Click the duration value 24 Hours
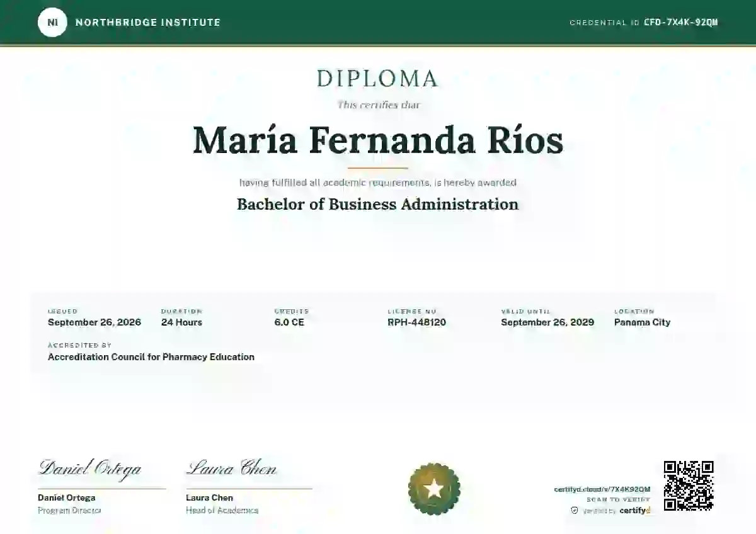This screenshot has height=534, width=756. point(181,322)
